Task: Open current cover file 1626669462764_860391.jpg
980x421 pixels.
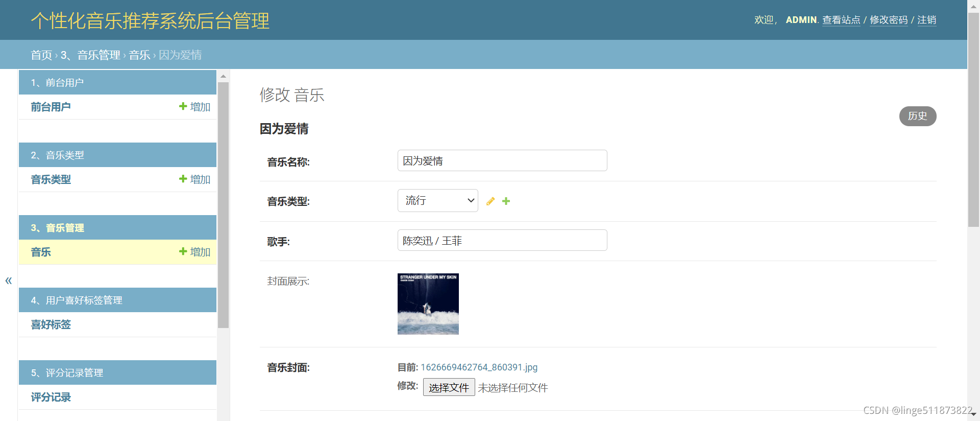Action: pyautogui.click(x=479, y=367)
